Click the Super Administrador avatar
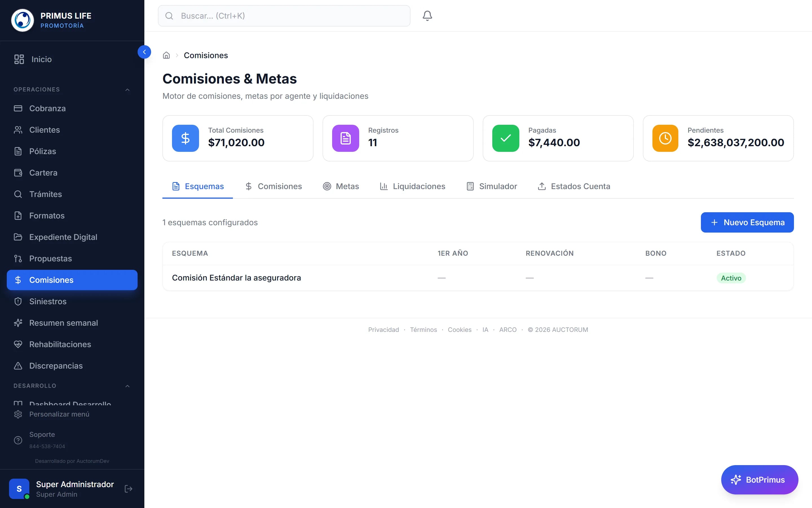This screenshot has height=508, width=812. coord(19,489)
